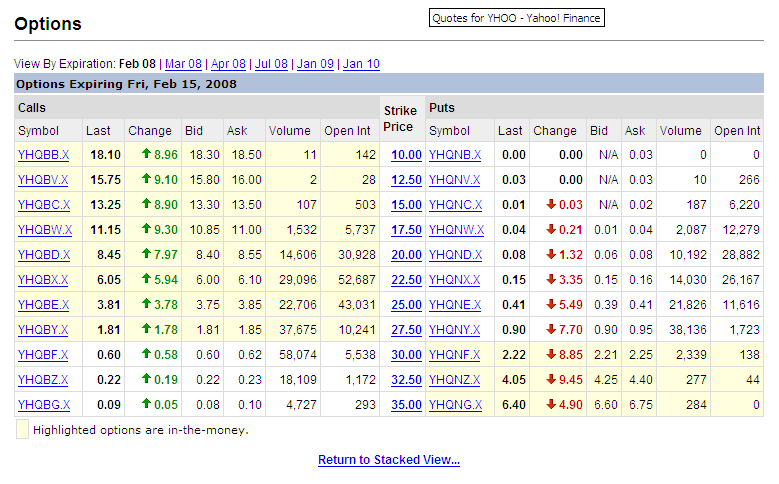The image size is (779, 484).
Task: Click strike price 10.00
Action: point(406,155)
